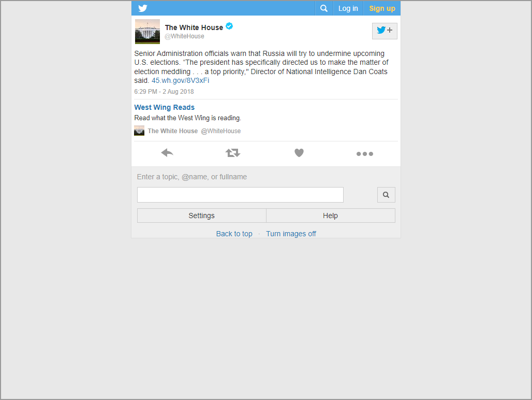Screen dimensions: 532x400
Task: Click the card text 'Read what the West Wing is reading.'
Action: [188, 118]
